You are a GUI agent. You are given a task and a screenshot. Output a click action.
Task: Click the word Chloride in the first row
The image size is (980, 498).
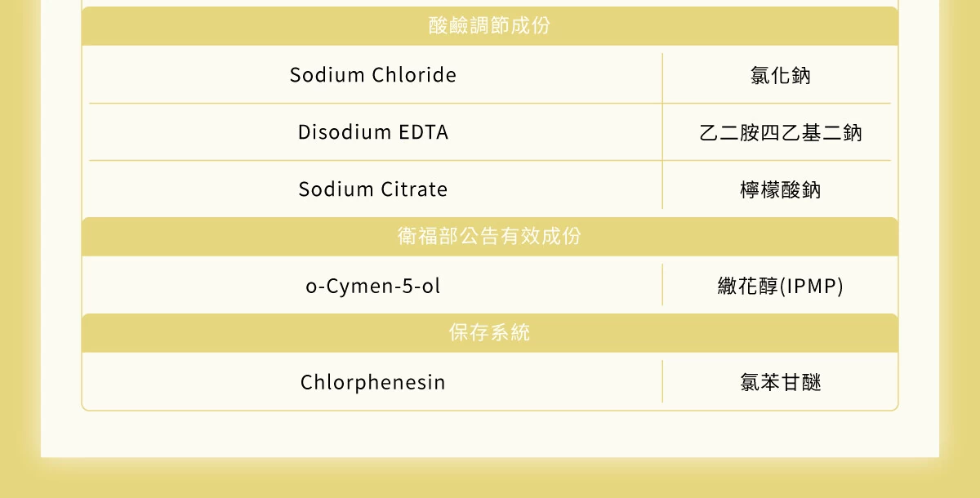pyautogui.click(x=414, y=75)
